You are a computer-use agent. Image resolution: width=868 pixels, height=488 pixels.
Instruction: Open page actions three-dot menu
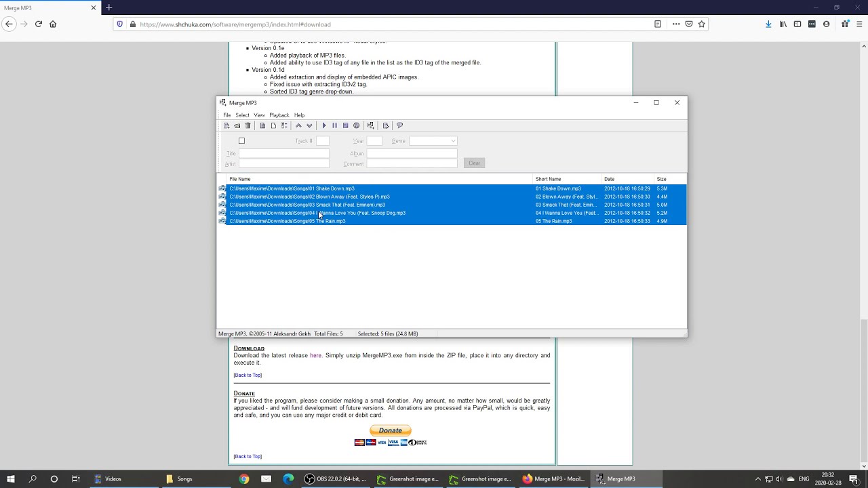(x=676, y=24)
